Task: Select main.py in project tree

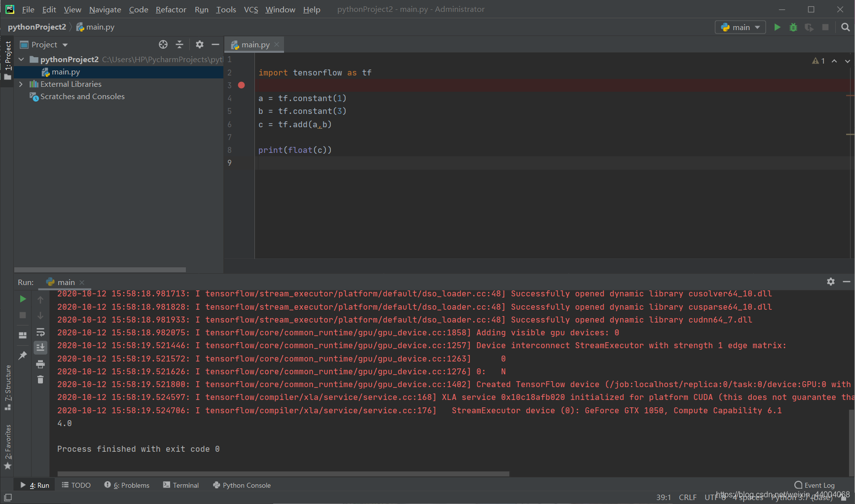Action: [x=66, y=72]
